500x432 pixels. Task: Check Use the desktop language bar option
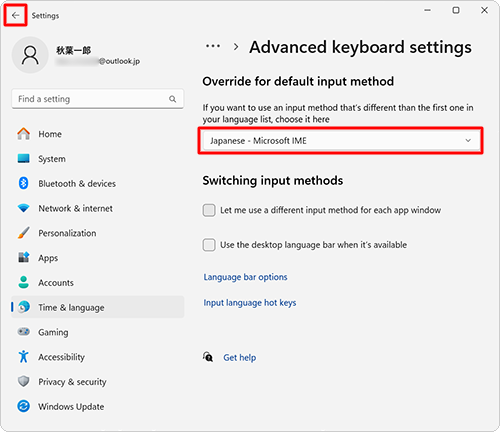point(209,245)
